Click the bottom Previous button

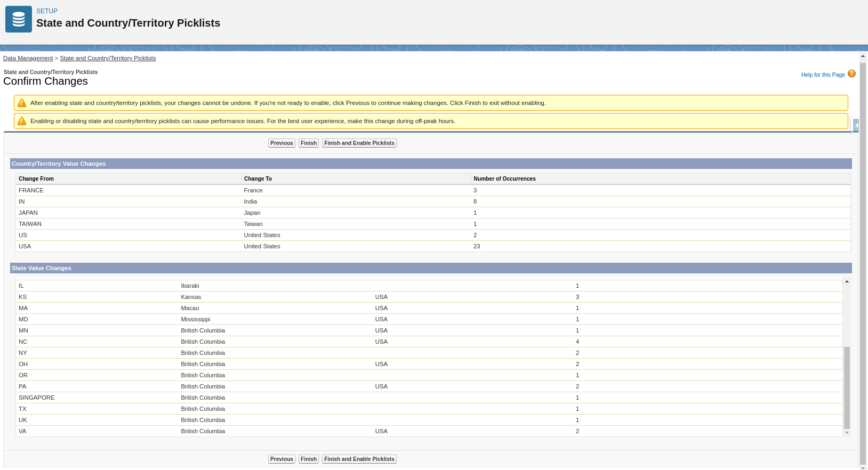[x=282, y=459]
